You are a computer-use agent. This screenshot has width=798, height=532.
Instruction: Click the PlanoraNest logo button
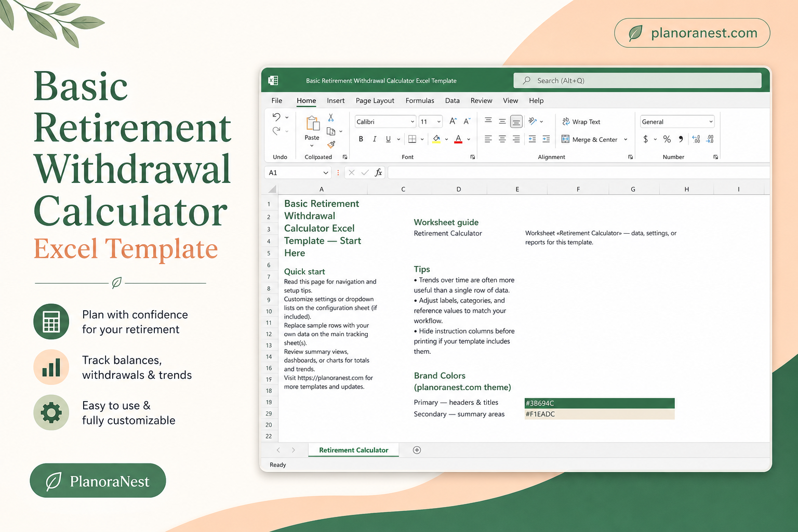98,481
